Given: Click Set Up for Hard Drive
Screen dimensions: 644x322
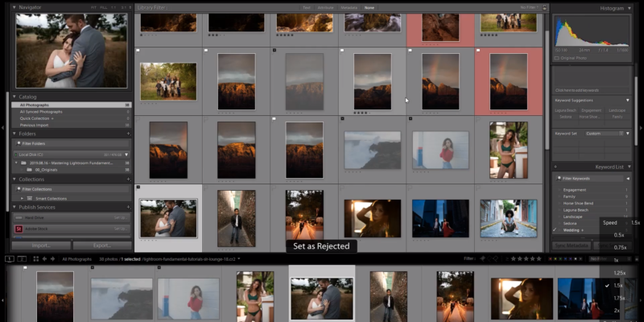Looking at the screenshot, I should (121, 217).
